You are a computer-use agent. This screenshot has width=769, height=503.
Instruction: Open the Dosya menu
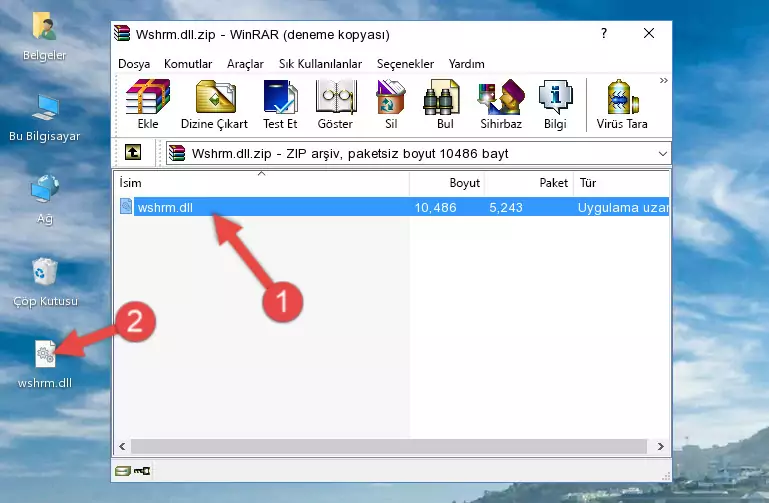click(x=134, y=64)
